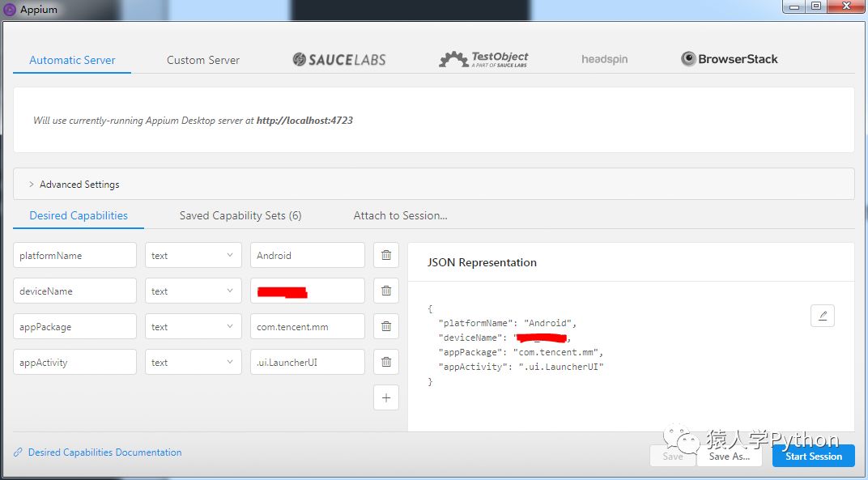Expand the Advanced Settings section

(x=433, y=184)
